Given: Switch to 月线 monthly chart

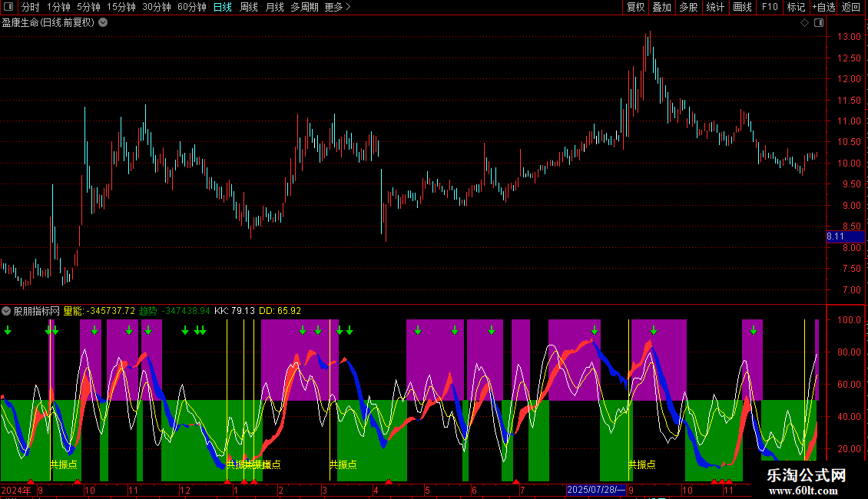Looking at the screenshot, I should pos(274,7).
